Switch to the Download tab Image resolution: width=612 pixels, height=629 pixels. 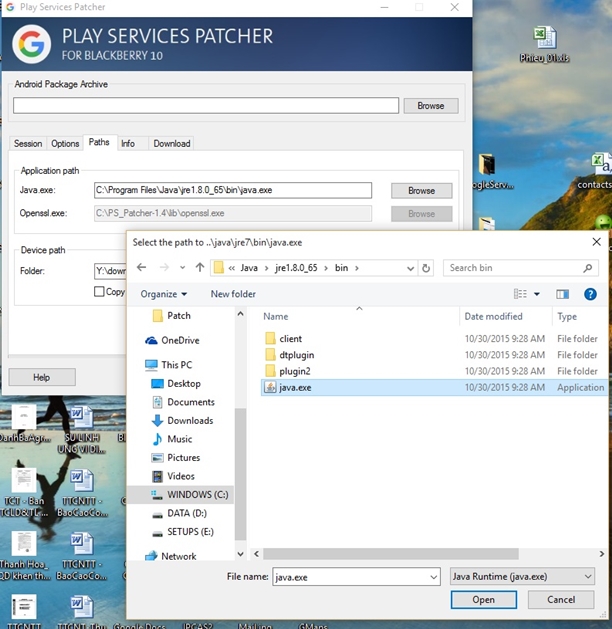coord(171,144)
